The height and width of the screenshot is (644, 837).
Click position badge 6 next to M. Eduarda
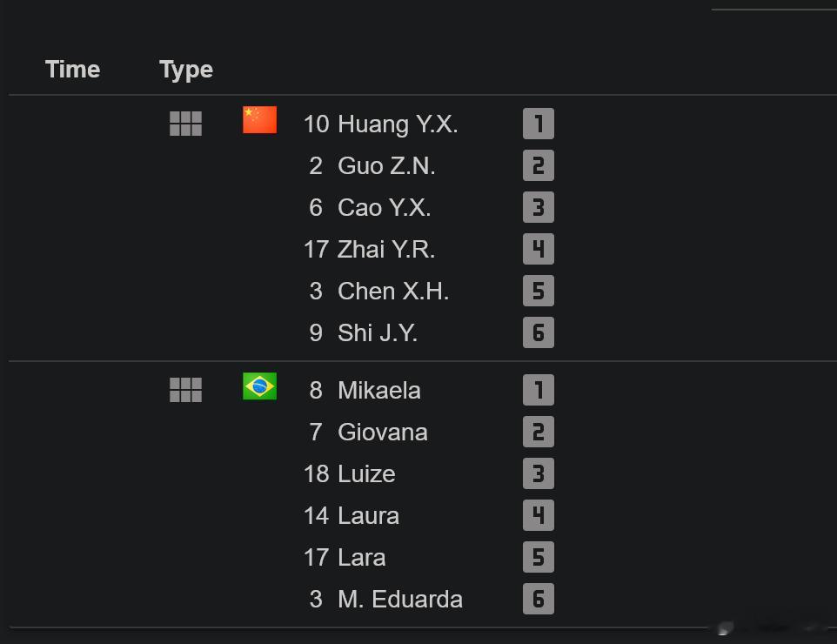coord(538,599)
